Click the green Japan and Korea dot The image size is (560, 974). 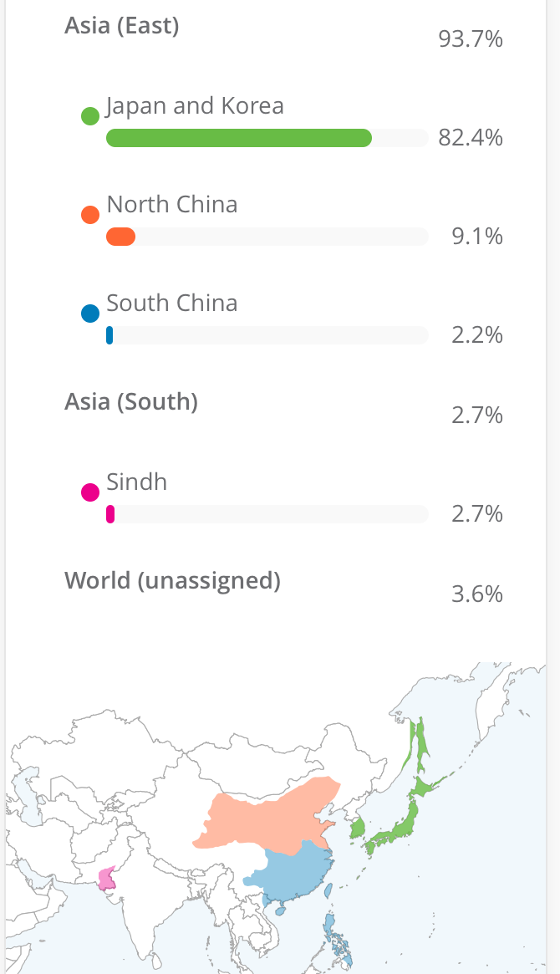click(x=90, y=116)
